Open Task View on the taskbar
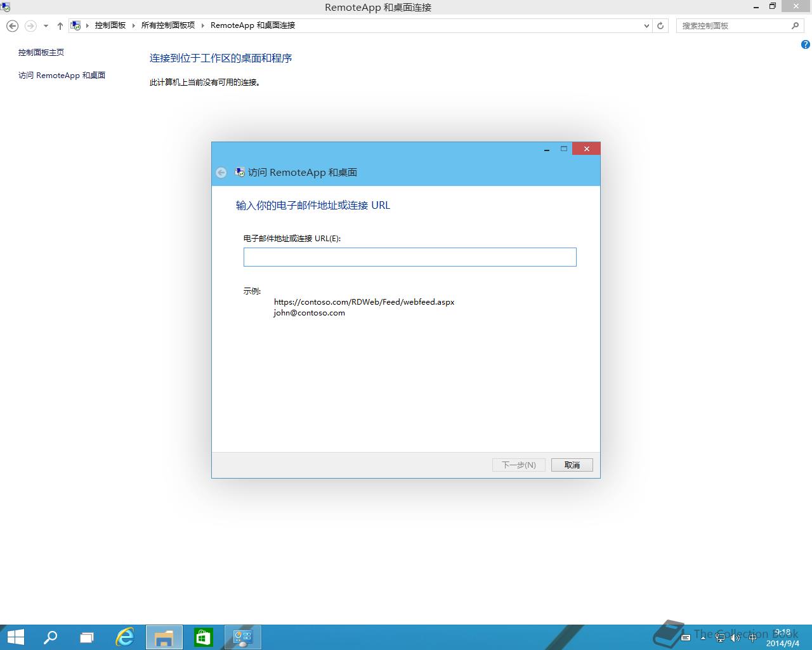 click(x=87, y=637)
